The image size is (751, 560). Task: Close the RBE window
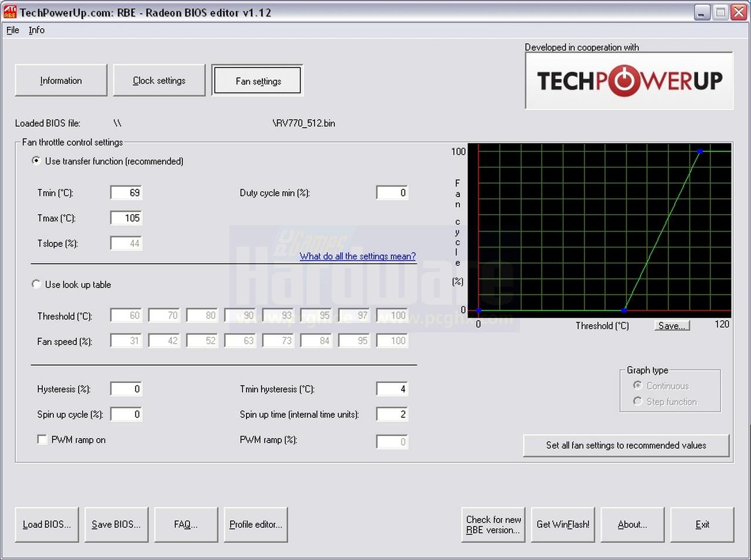pos(739,12)
